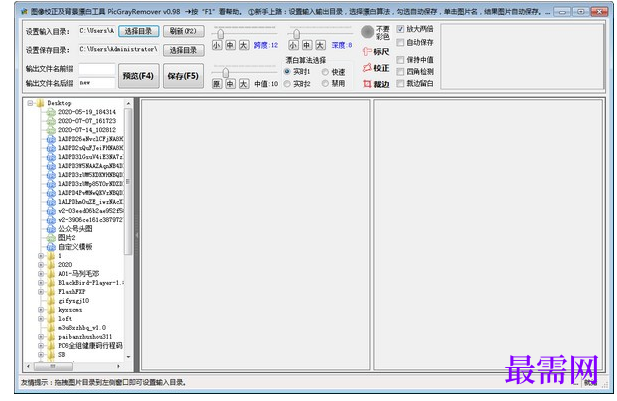Set 深度 depth to 中

click(307, 45)
